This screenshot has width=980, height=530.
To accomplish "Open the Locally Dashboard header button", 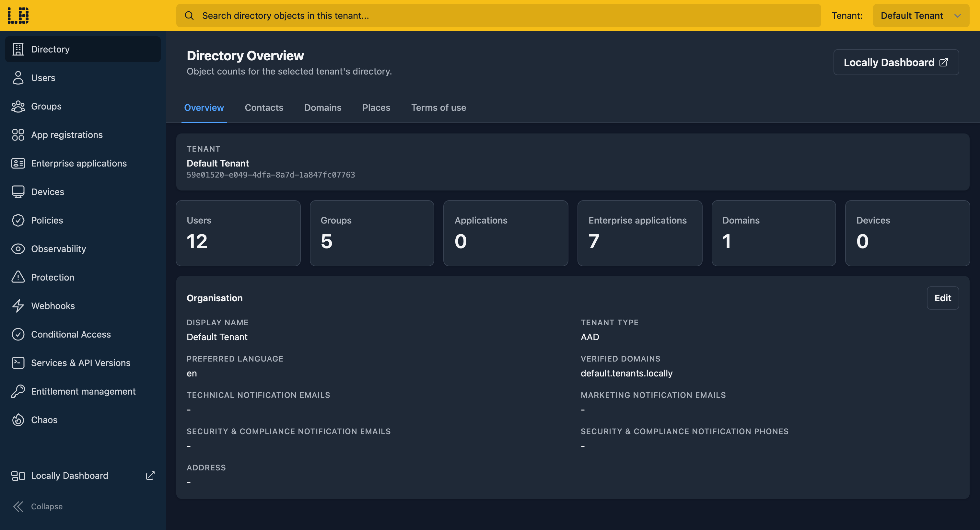I will coord(896,62).
